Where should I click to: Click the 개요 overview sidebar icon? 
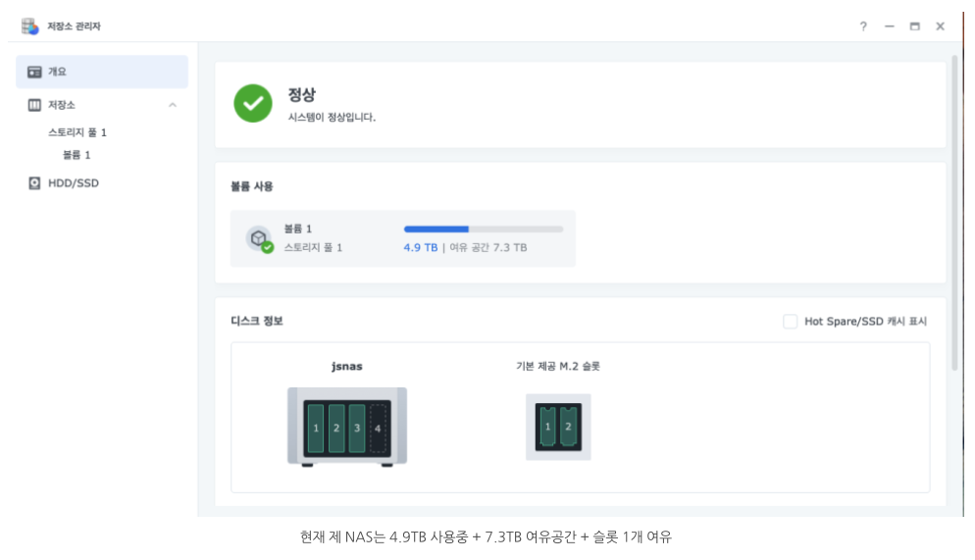(34, 72)
